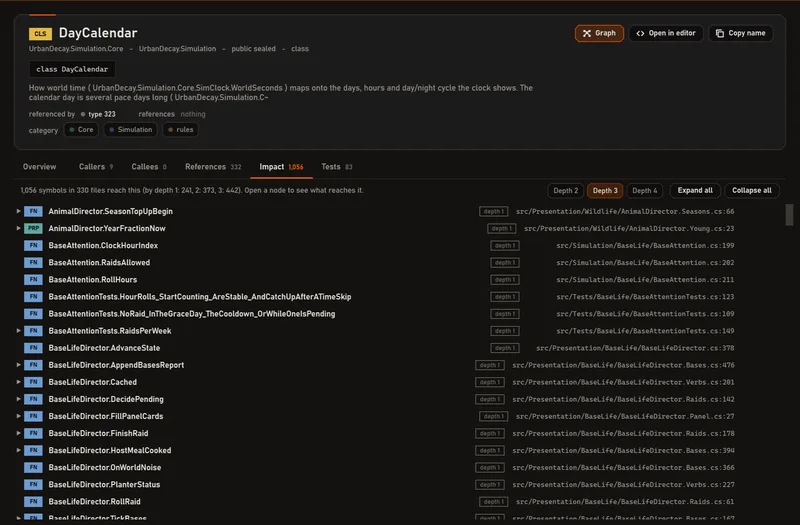The height and width of the screenshot is (525, 800).
Task: Click the depth 1 badge of BaseLifeDirector.Cached
Action: (490, 382)
